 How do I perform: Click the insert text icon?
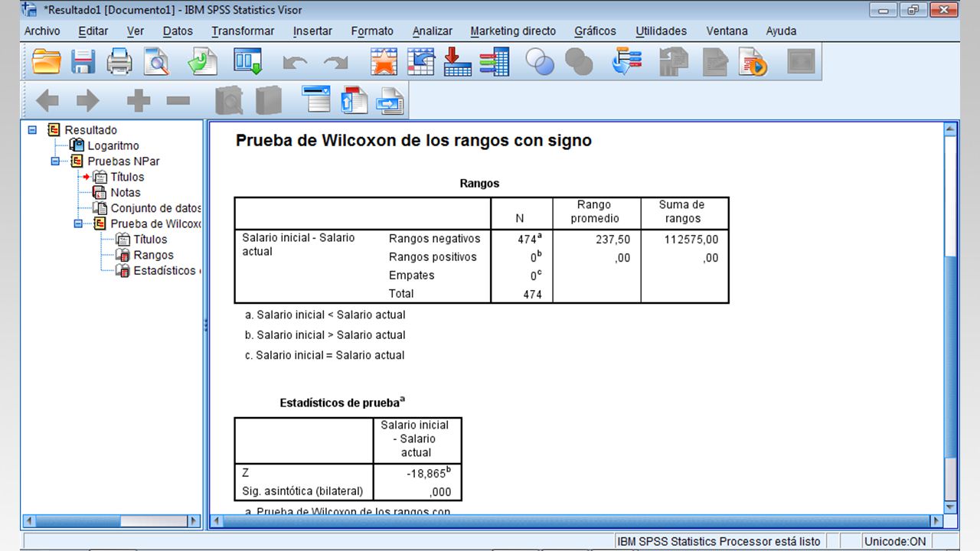(390, 100)
